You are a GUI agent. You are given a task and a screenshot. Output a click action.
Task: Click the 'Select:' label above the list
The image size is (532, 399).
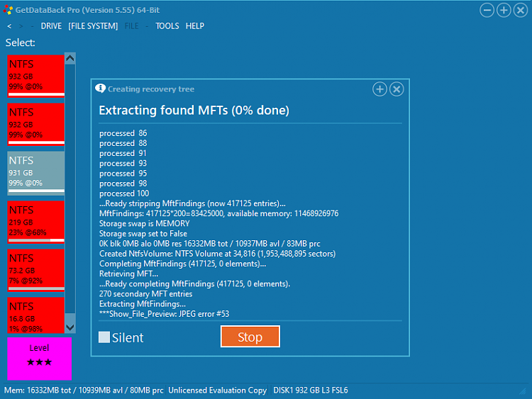click(x=21, y=43)
